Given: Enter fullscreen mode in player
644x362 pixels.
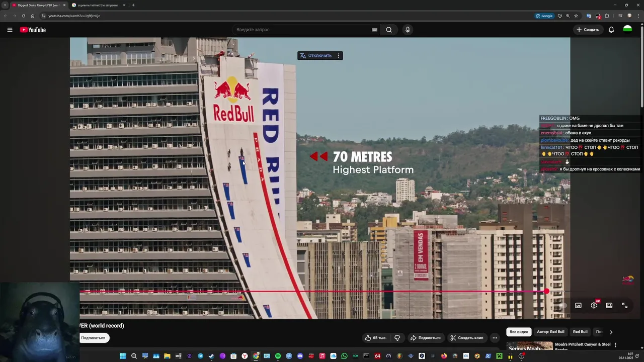Looking at the screenshot, I should tap(625, 305).
